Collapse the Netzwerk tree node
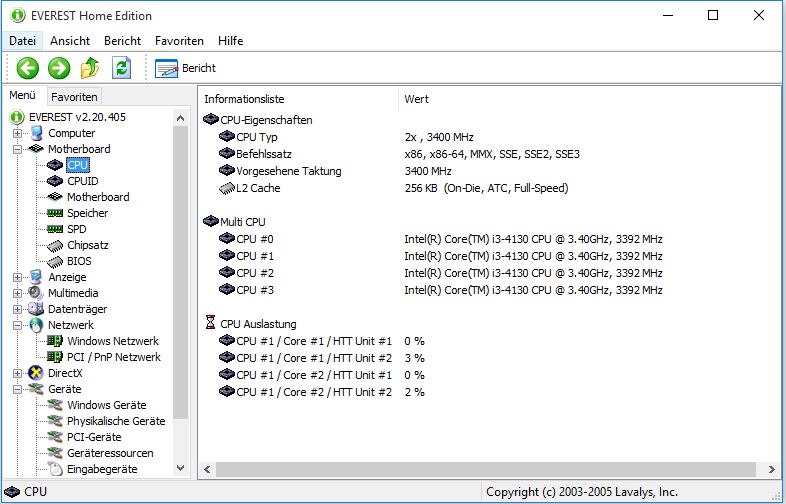 [17, 325]
